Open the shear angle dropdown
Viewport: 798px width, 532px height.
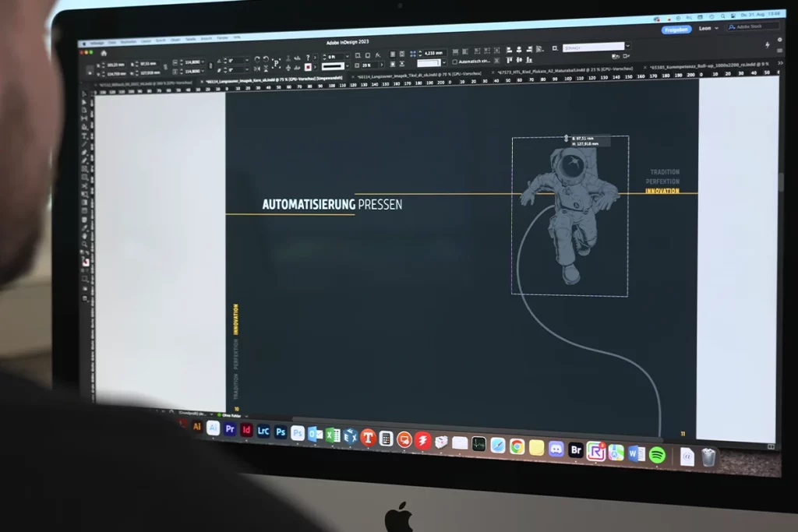[x=247, y=69]
